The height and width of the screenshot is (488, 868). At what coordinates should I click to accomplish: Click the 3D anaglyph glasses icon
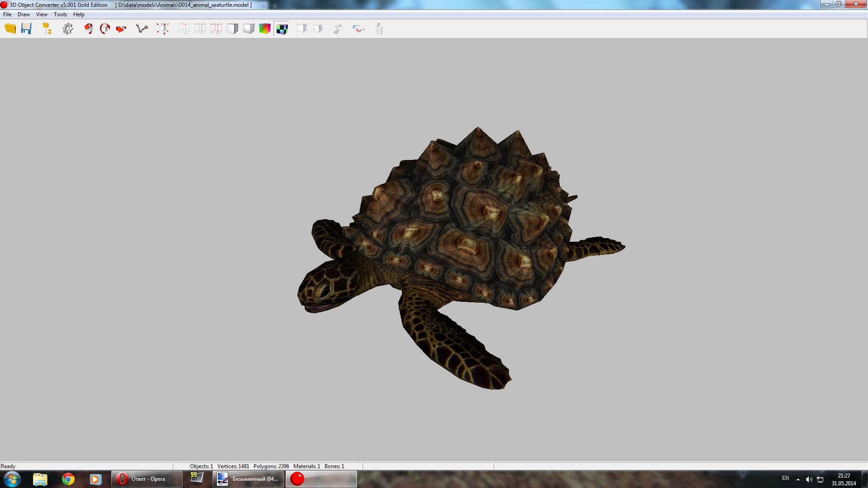point(359,29)
